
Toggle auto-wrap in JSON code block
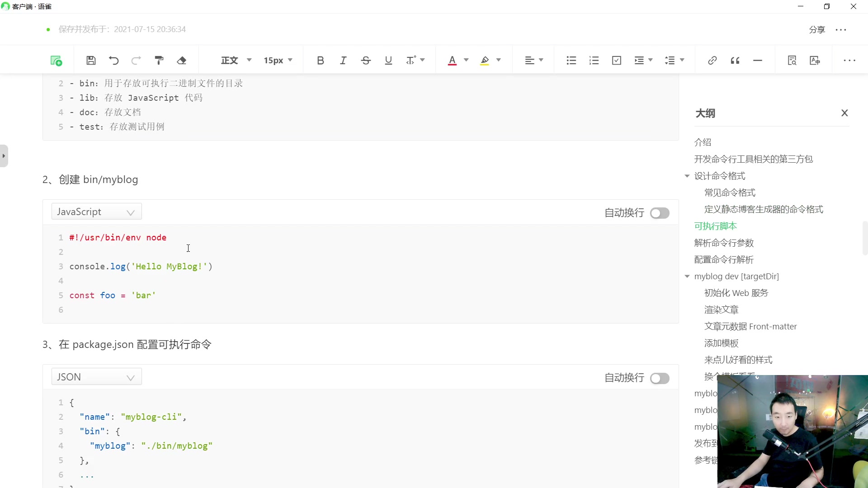661,378
